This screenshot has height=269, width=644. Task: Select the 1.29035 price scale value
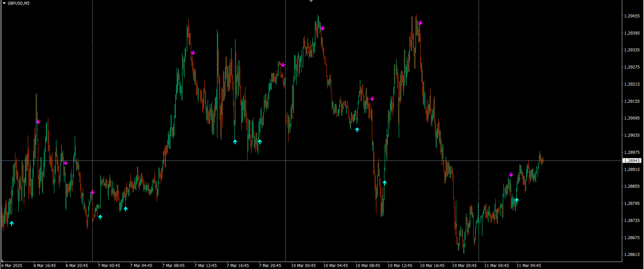pos(632,135)
